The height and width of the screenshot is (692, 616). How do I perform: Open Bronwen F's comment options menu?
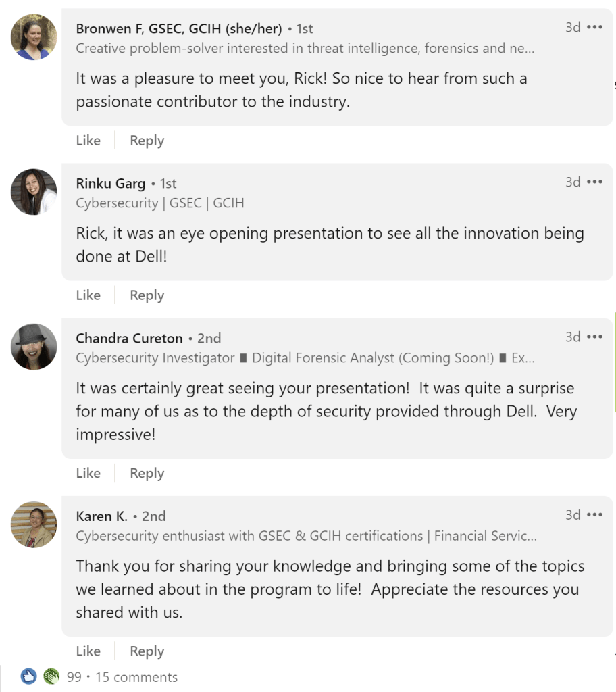(x=594, y=27)
